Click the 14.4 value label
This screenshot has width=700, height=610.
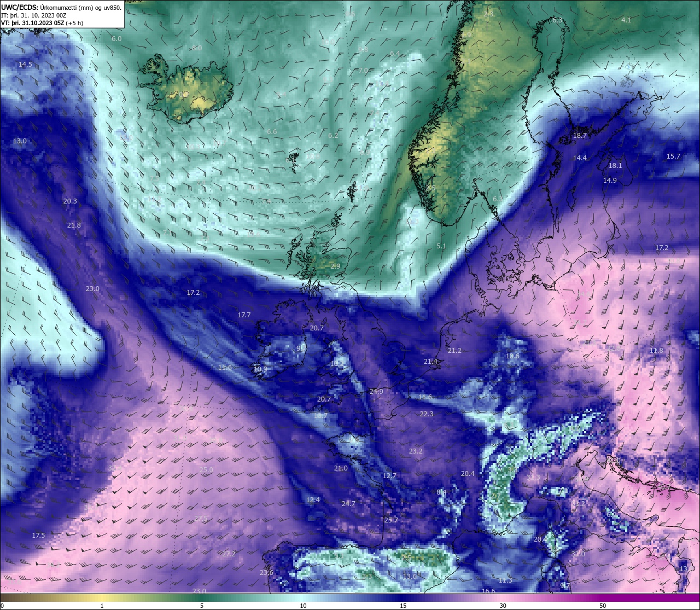(580, 158)
